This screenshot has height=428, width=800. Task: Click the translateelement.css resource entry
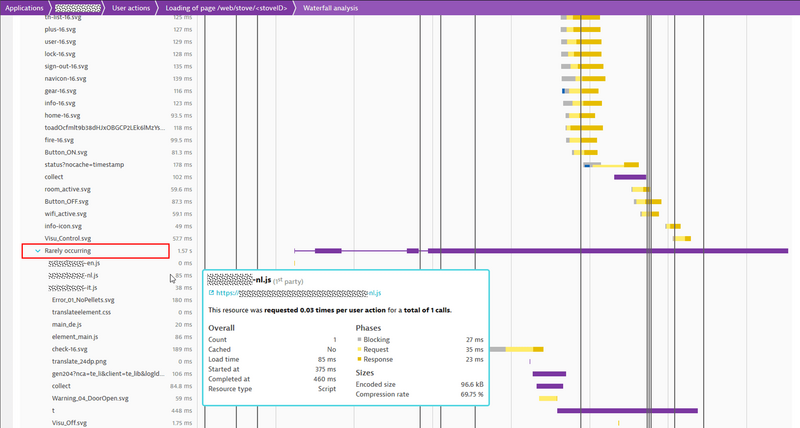tap(80, 312)
